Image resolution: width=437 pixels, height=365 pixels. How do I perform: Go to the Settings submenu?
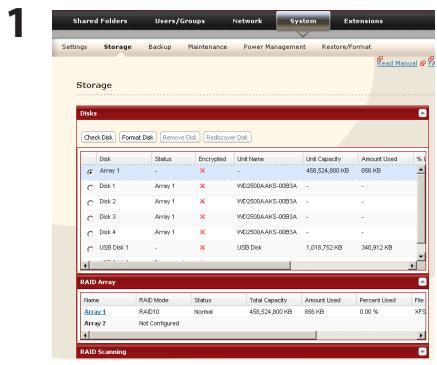tap(74, 47)
